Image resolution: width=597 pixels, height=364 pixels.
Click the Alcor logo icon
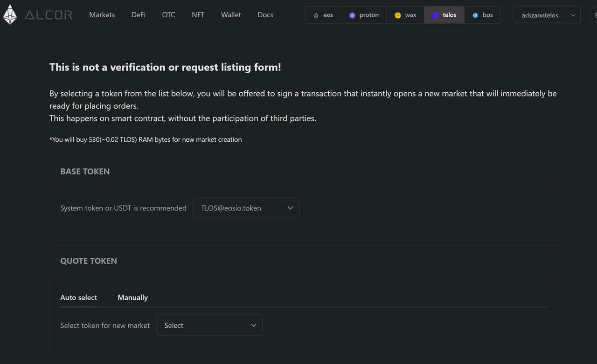(x=10, y=14)
